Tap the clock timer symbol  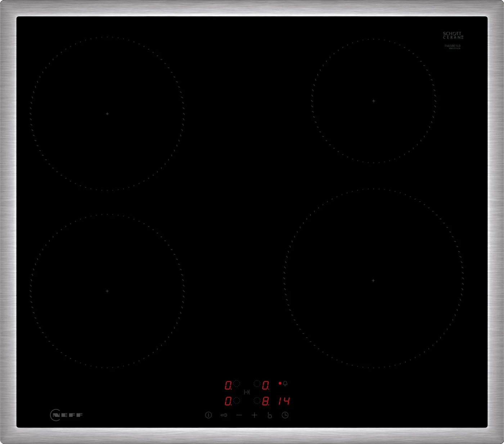[285, 415]
